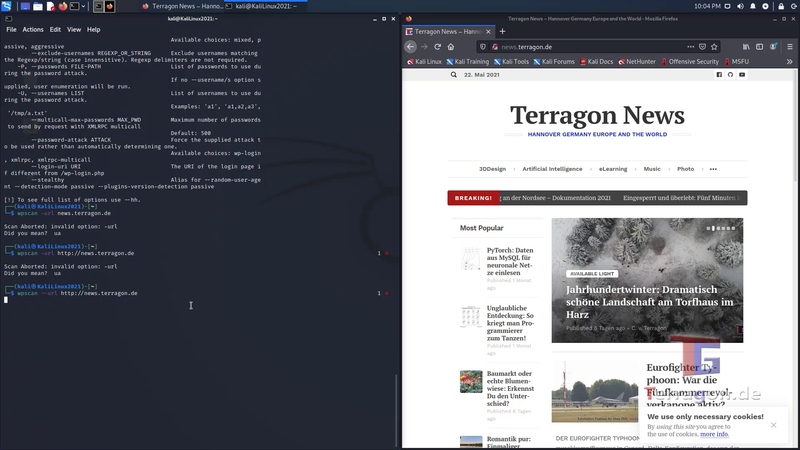
Task: Open the Photo navigation item
Action: 685,169
